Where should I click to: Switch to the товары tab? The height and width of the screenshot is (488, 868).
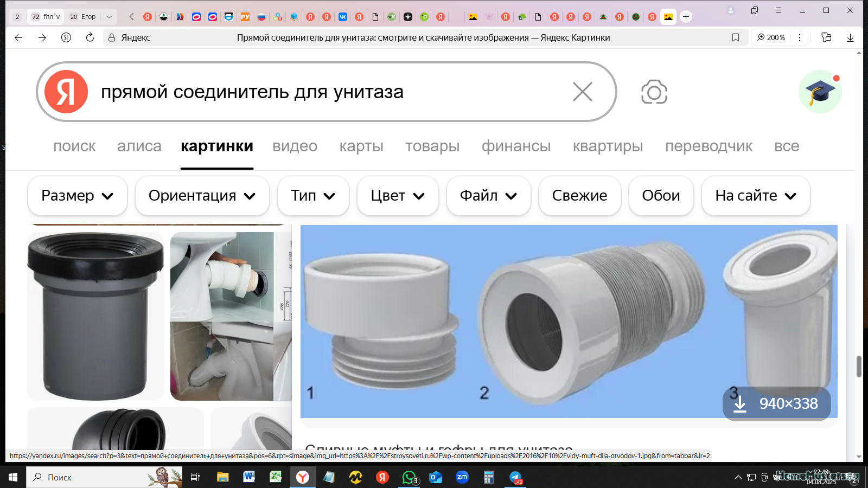coord(432,146)
